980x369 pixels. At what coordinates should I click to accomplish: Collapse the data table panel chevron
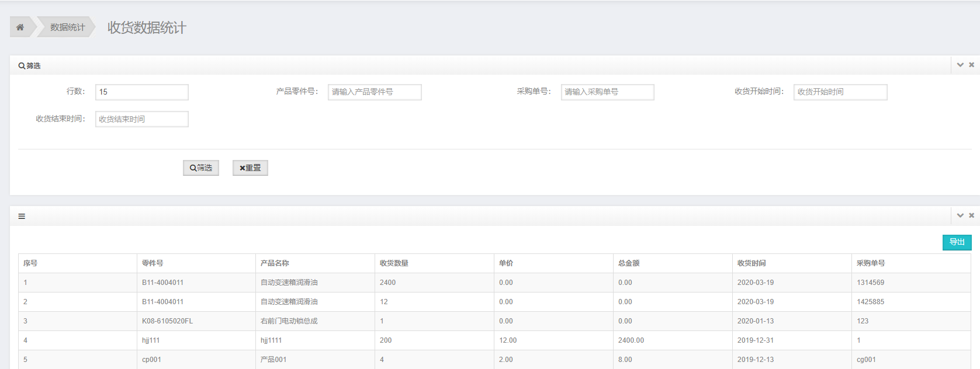(x=960, y=215)
